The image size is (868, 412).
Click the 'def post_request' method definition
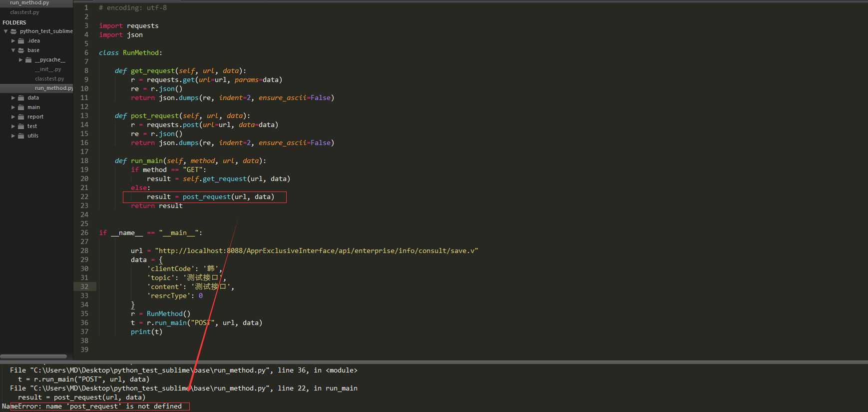tap(183, 116)
